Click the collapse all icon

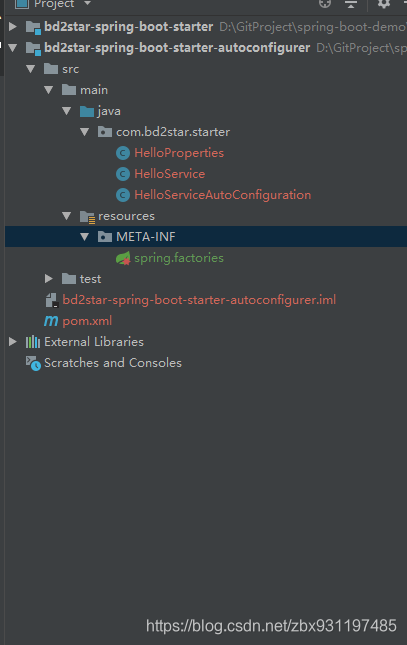click(351, 4)
